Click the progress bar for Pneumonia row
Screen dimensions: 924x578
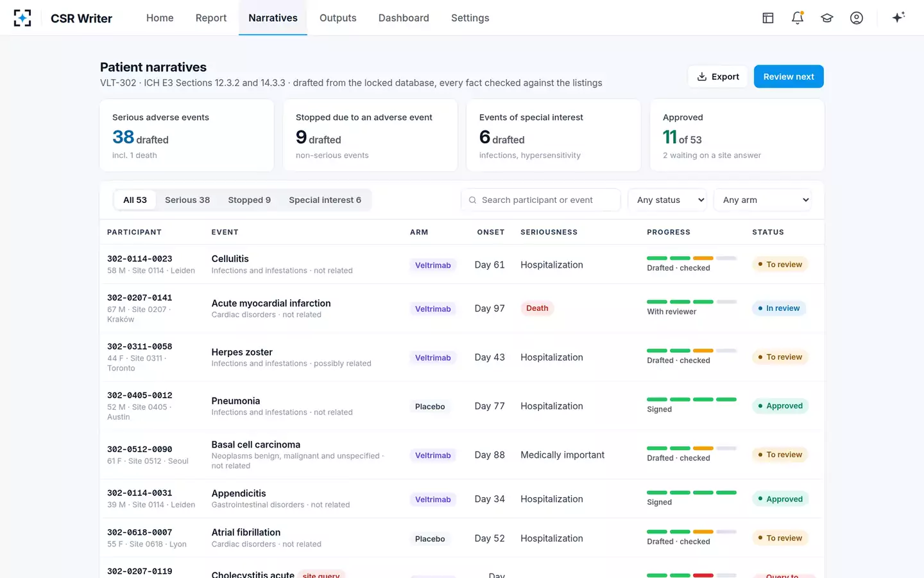[692, 399]
